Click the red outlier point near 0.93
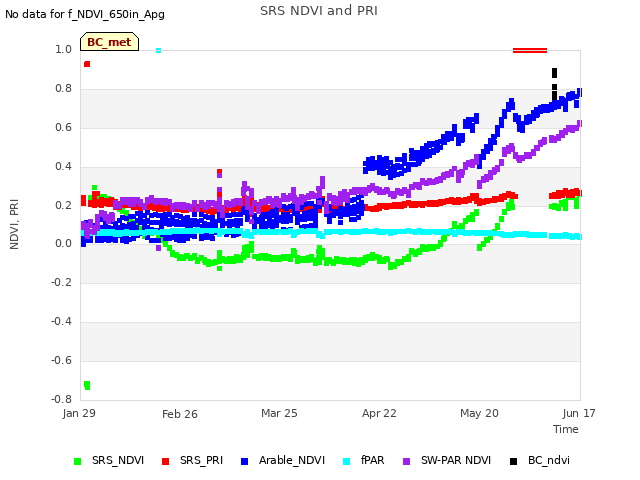 point(87,64)
